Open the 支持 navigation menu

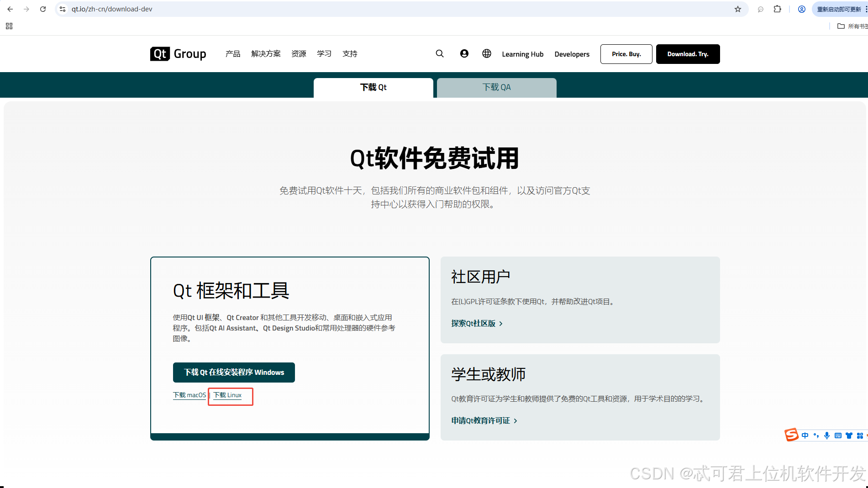pos(350,54)
